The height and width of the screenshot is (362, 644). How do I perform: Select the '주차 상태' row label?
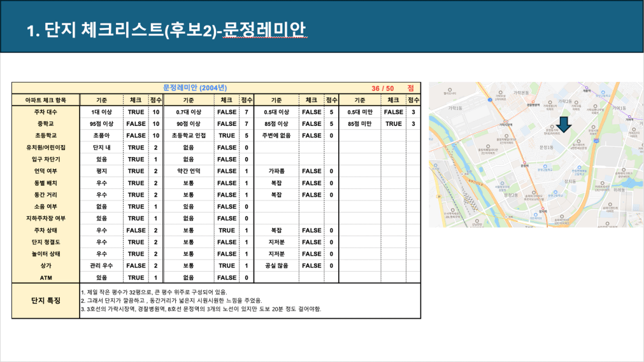pos(46,230)
